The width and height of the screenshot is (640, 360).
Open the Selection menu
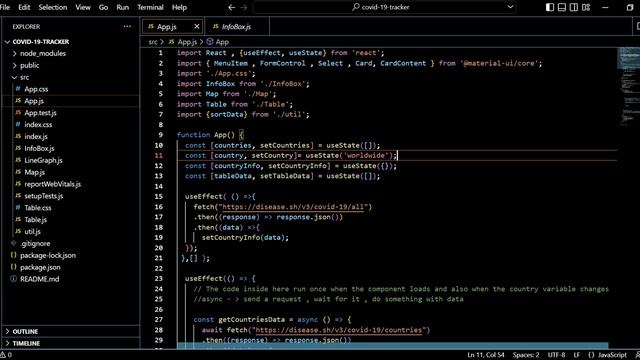click(53, 7)
